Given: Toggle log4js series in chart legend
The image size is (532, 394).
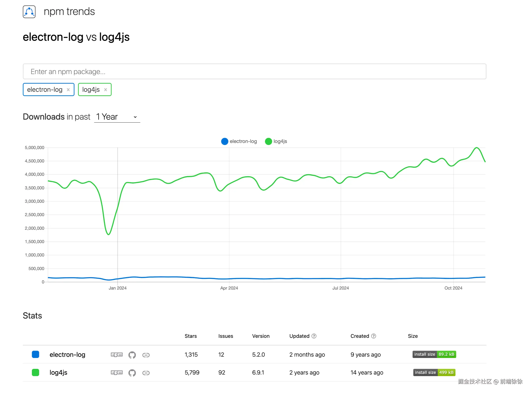Looking at the screenshot, I should (276, 141).
